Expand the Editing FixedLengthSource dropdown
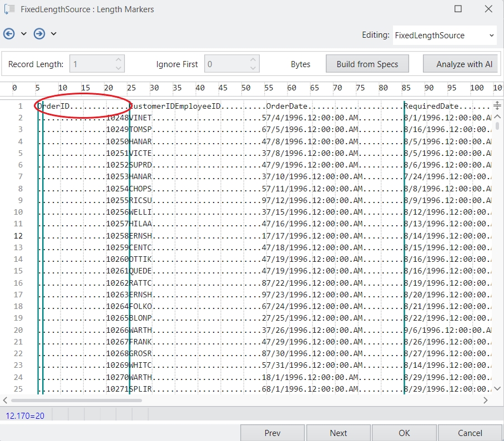 [491, 36]
